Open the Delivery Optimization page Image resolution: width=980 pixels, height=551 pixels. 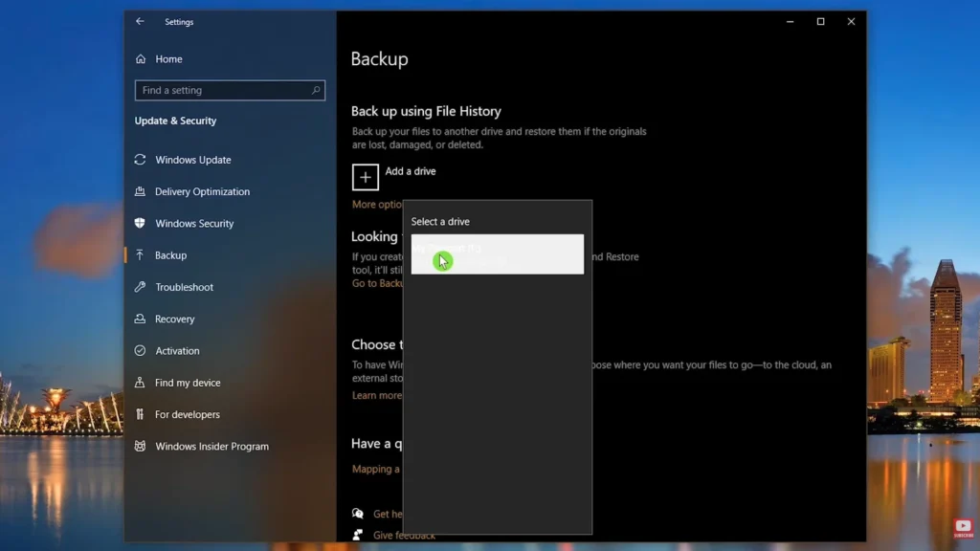[203, 191]
